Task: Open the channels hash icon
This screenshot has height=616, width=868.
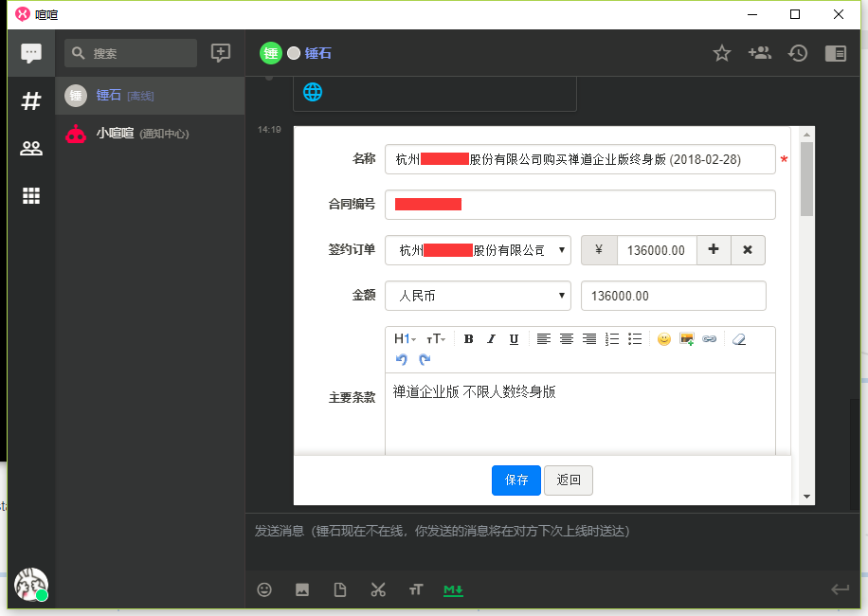Action: (31, 100)
